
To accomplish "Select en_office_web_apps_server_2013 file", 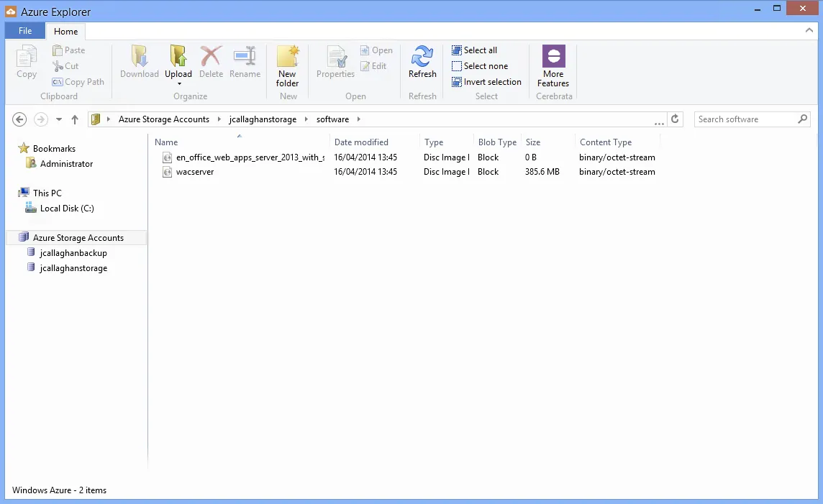I will 250,157.
